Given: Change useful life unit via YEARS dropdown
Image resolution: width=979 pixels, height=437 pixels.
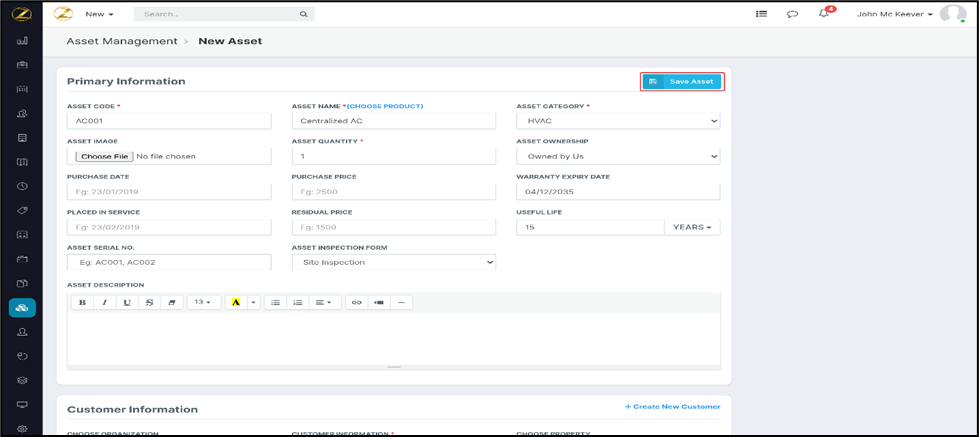Looking at the screenshot, I should (x=692, y=227).
